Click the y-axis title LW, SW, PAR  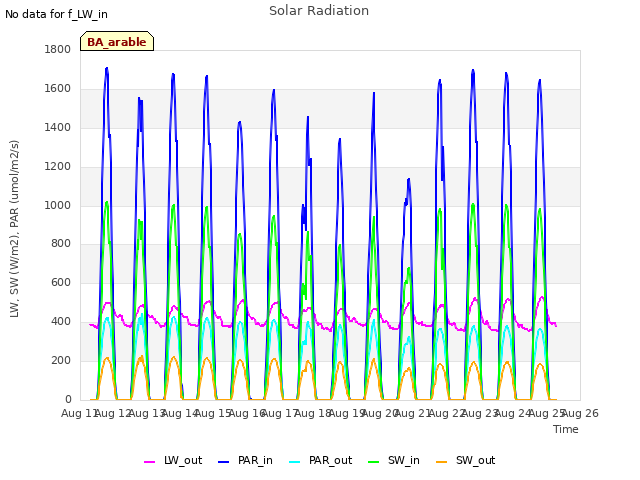14,229
